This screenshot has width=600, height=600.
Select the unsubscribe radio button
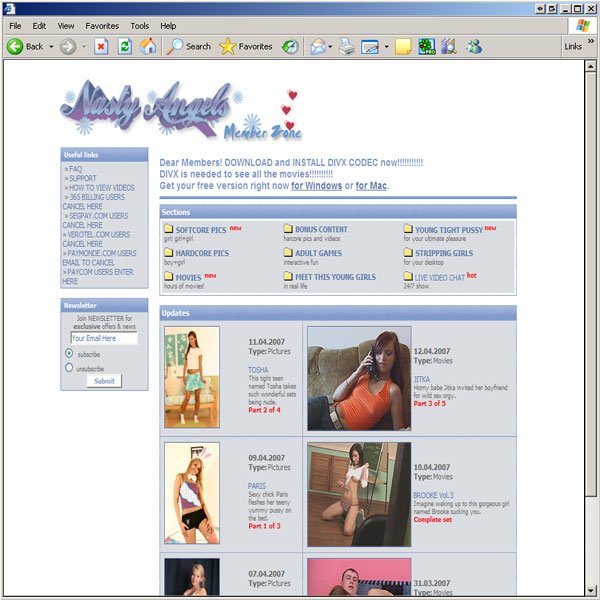pyautogui.click(x=69, y=368)
